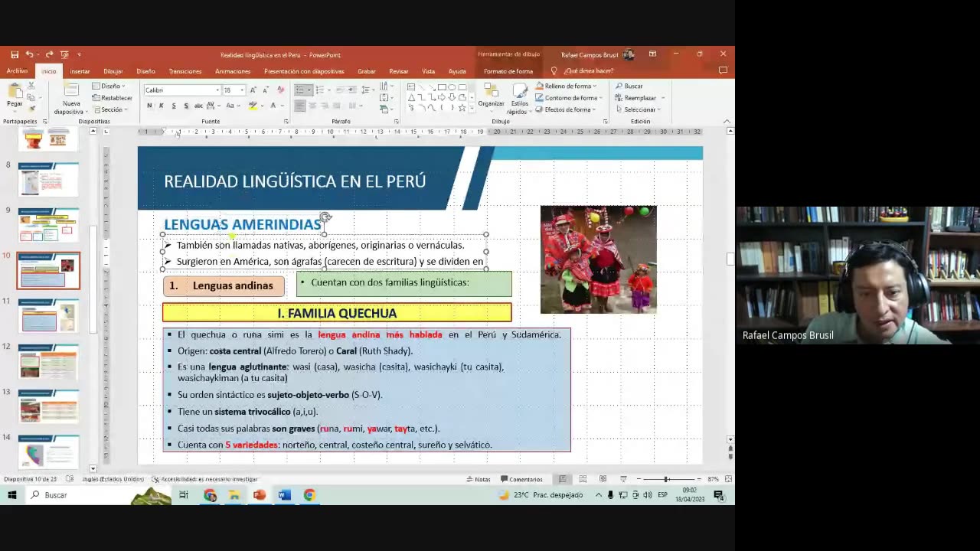
Task: Switch to Insertar tab
Action: tap(80, 71)
